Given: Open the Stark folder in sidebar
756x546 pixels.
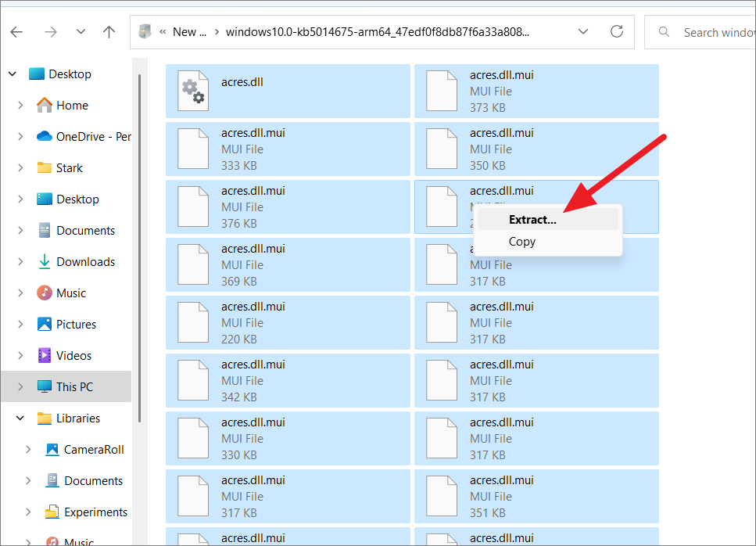Looking at the screenshot, I should click(70, 168).
